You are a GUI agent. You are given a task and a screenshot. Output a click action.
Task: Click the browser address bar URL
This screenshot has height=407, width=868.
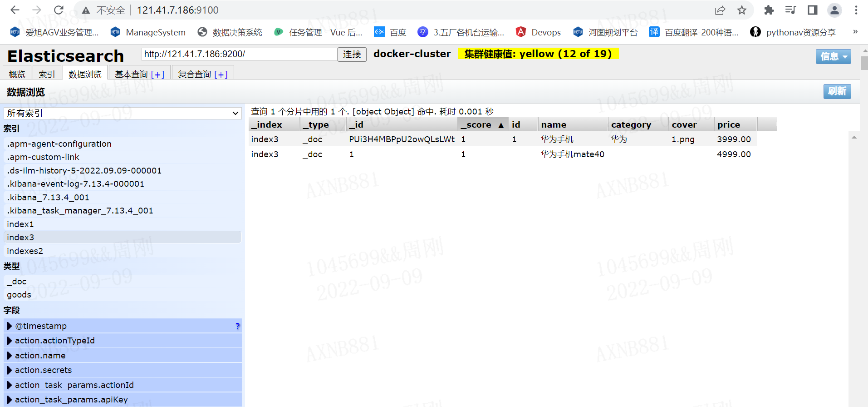coord(177,10)
